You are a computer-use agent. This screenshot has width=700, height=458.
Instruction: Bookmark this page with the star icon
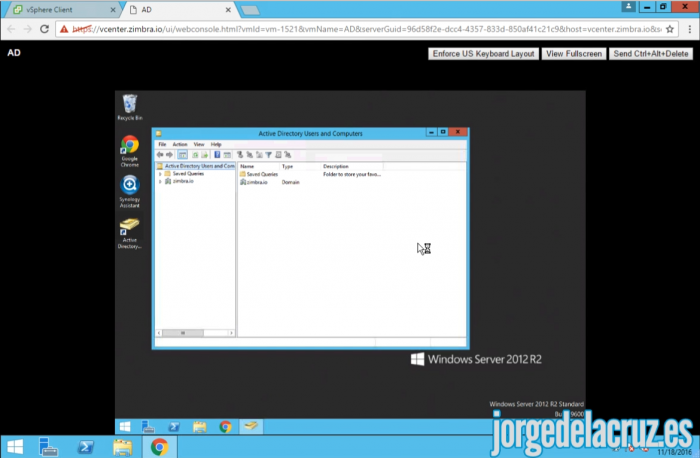pyautogui.click(x=670, y=29)
